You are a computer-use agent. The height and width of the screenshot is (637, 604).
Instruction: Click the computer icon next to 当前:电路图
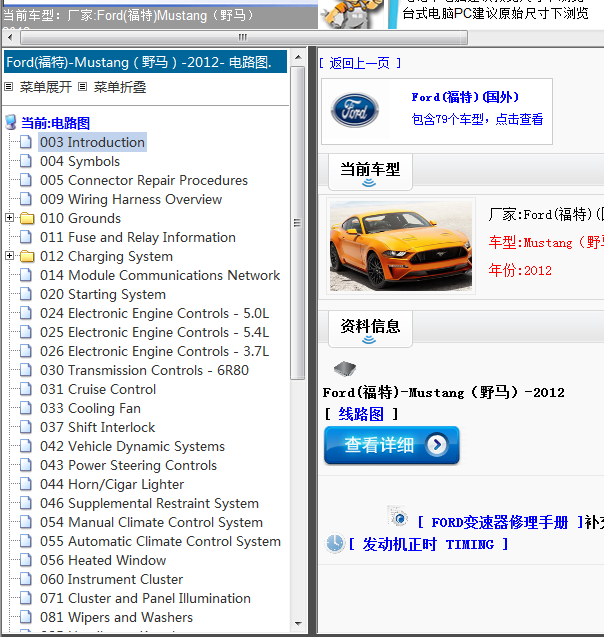point(11,122)
